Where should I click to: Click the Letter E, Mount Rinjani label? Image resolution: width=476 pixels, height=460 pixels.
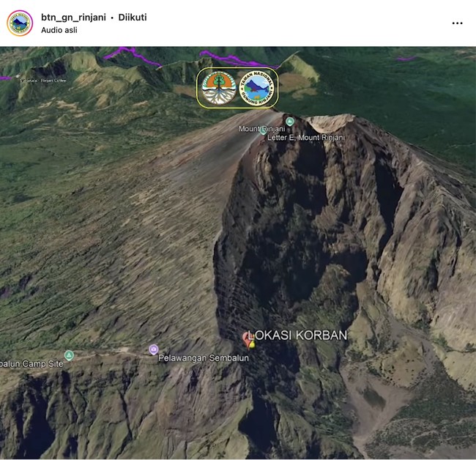[x=305, y=137]
